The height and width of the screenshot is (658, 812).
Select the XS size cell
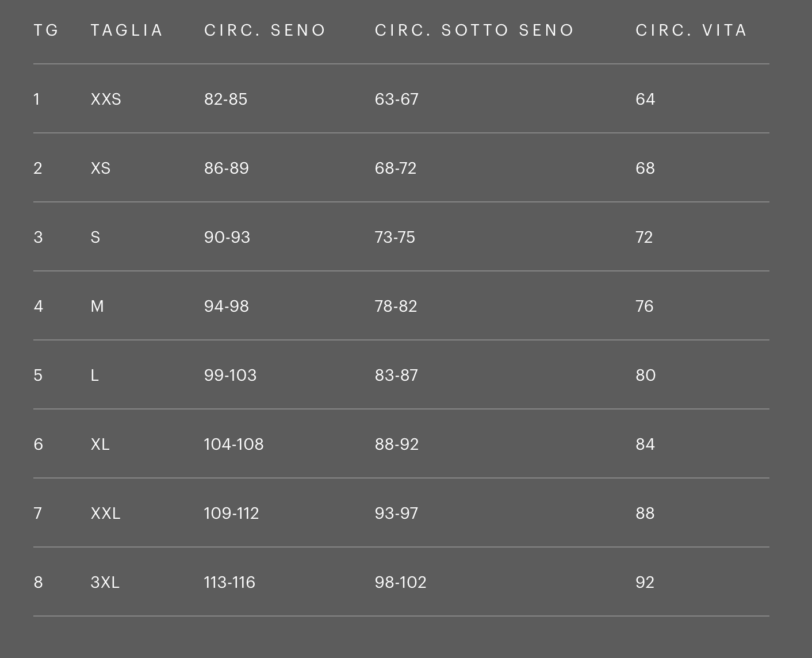pos(101,168)
